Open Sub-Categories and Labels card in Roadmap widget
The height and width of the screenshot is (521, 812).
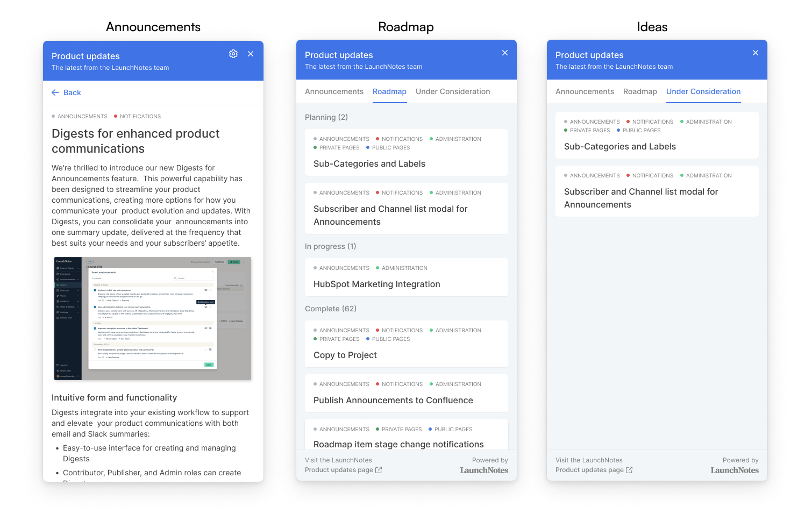(x=407, y=152)
